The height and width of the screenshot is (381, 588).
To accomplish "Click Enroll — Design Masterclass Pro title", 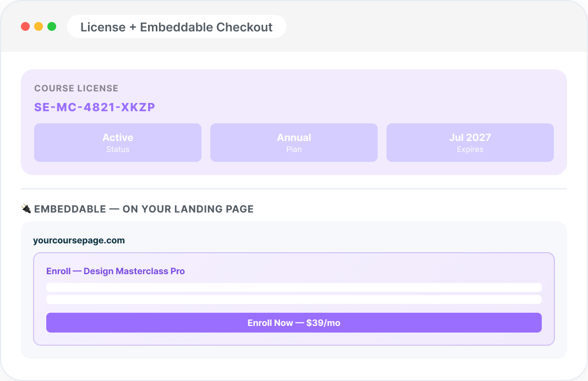I will pyautogui.click(x=116, y=271).
